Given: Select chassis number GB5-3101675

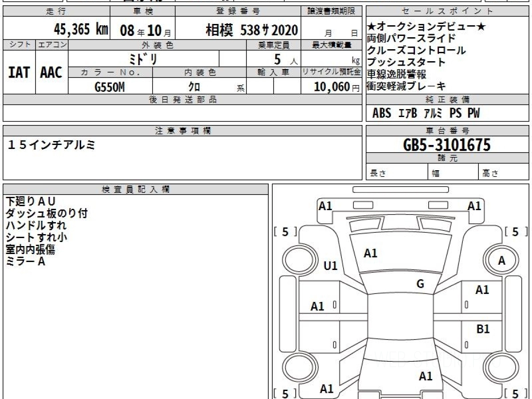Looking at the screenshot, I should pyautogui.click(x=447, y=145).
